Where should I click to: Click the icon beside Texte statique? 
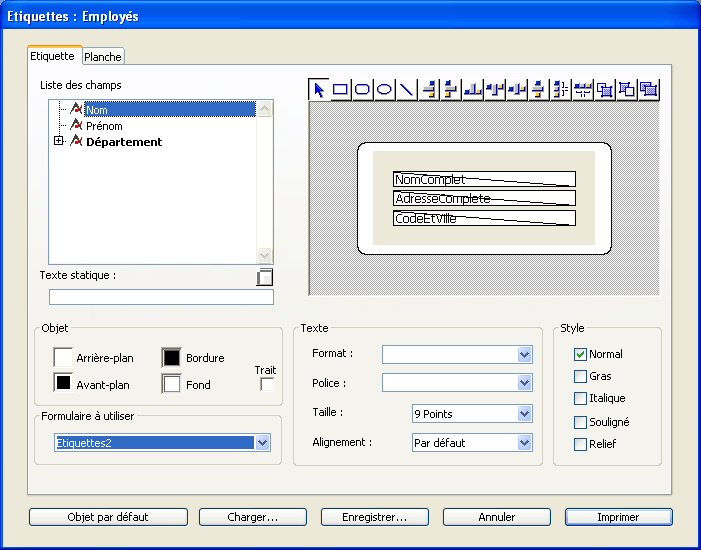265,278
